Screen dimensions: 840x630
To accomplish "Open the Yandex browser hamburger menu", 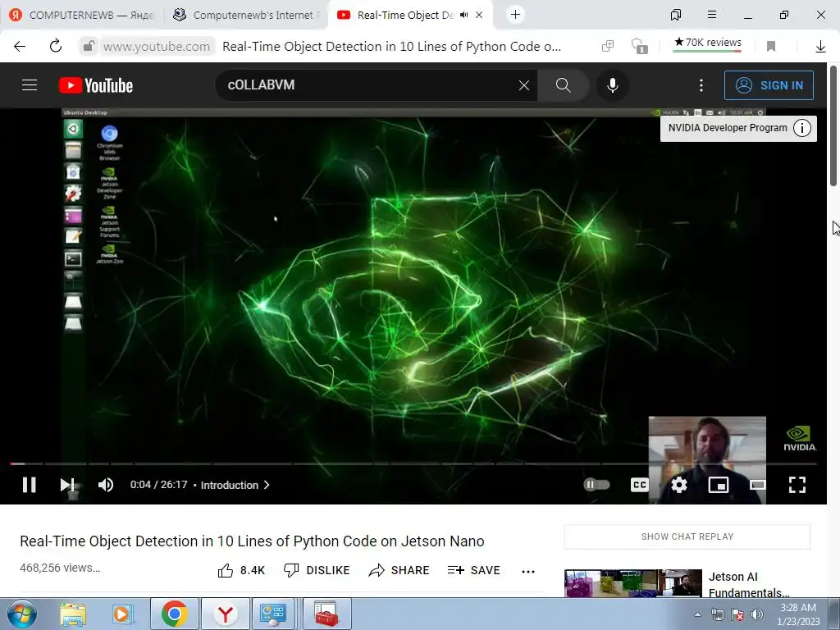I will click(712, 15).
